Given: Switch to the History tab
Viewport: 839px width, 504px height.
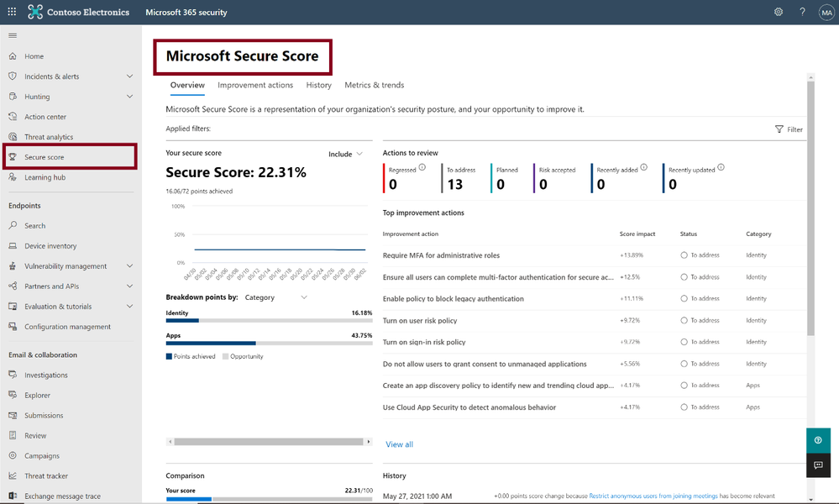Looking at the screenshot, I should tap(319, 85).
